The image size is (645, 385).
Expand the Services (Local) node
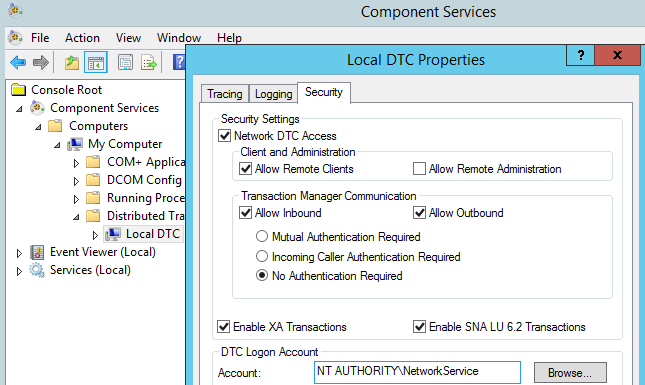19,271
